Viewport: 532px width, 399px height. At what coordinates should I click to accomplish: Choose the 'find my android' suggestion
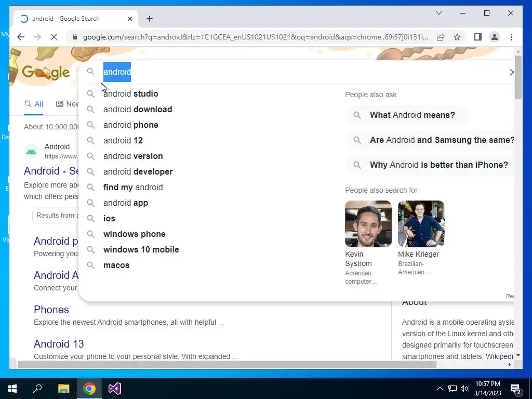[133, 187]
